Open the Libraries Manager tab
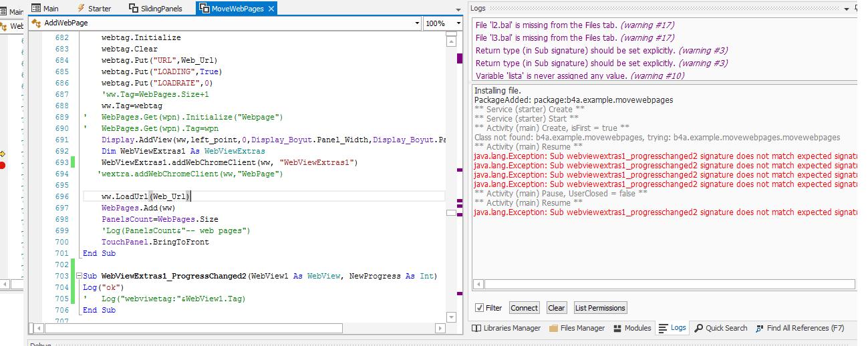Viewport: 868px width, 346px height. pos(507,328)
